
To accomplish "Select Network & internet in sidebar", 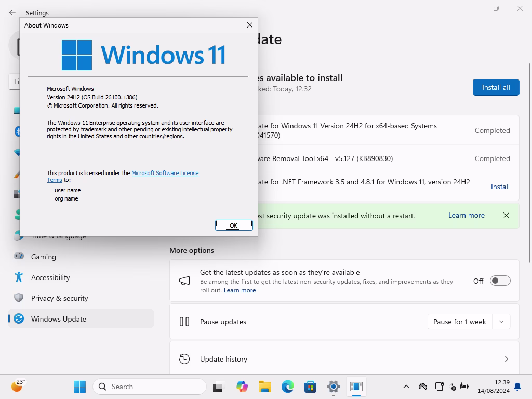I will (x=18, y=152).
